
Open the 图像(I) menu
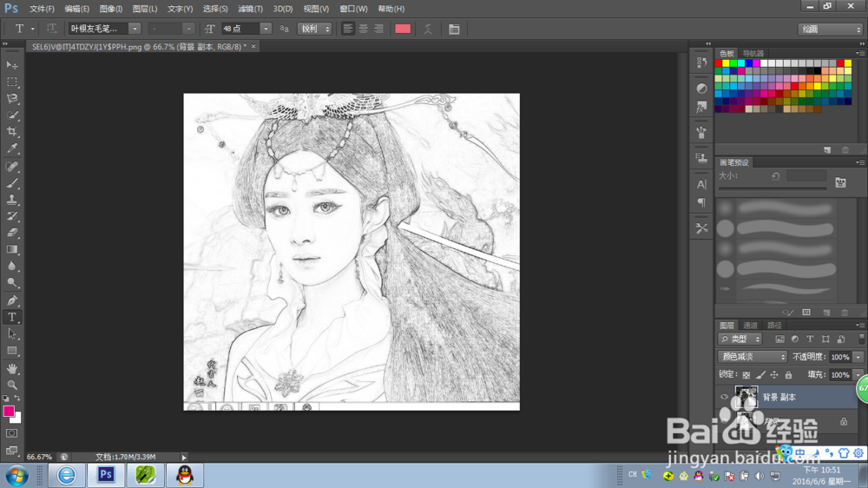[x=111, y=9]
